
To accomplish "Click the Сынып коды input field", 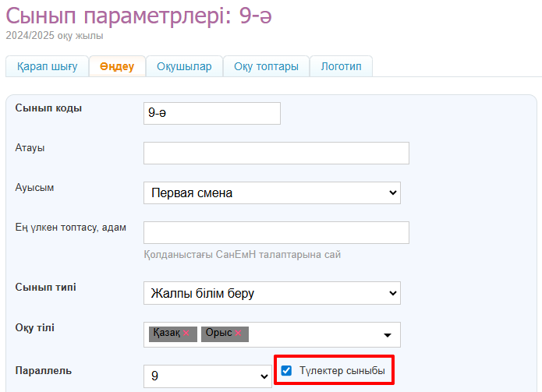I will pyautogui.click(x=211, y=113).
